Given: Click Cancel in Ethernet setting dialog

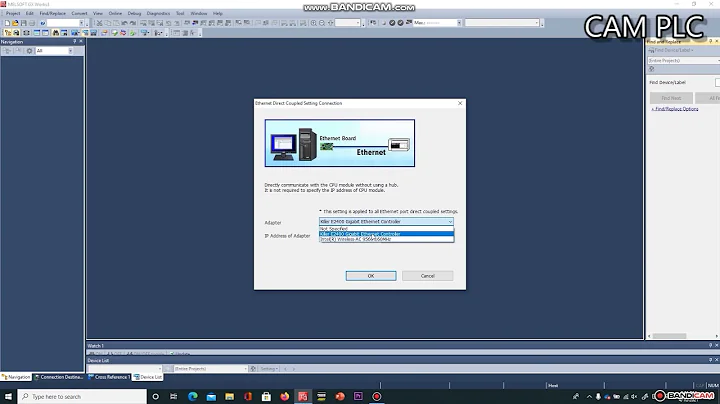Looking at the screenshot, I should tap(428, 276).
